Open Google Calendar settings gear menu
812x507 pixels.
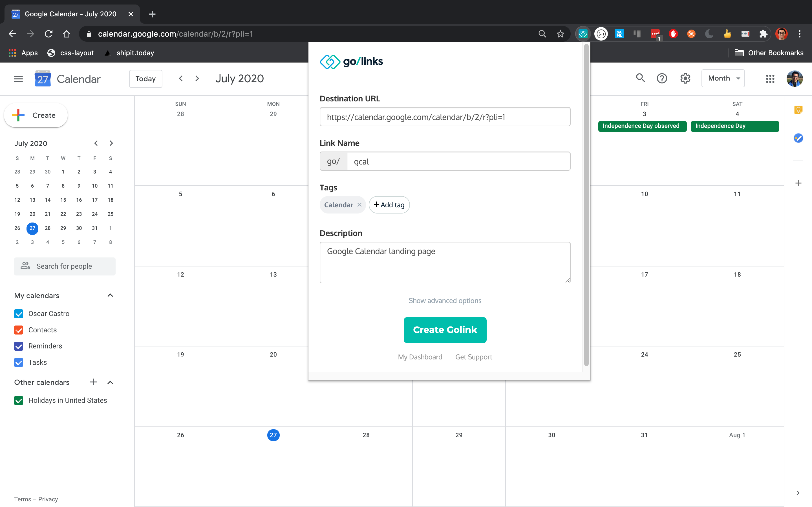pos(685,79)
